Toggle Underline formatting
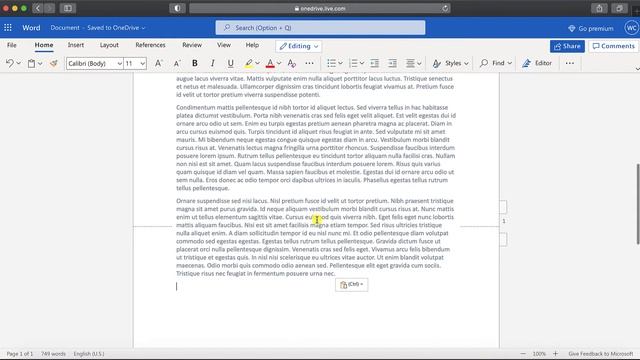This screenshot has width=640, height=360. coord(231,63)
